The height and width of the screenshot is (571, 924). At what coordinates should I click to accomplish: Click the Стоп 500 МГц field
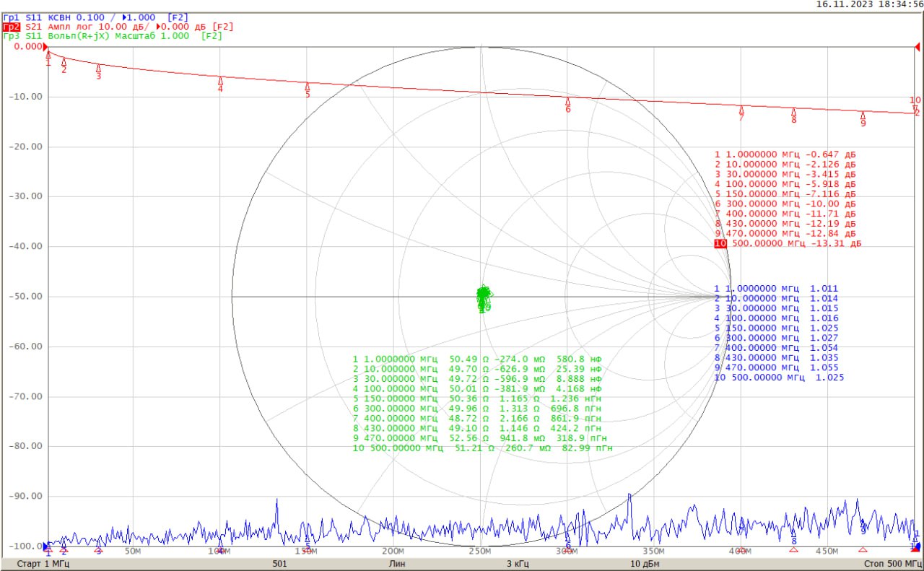click(892, 562)
